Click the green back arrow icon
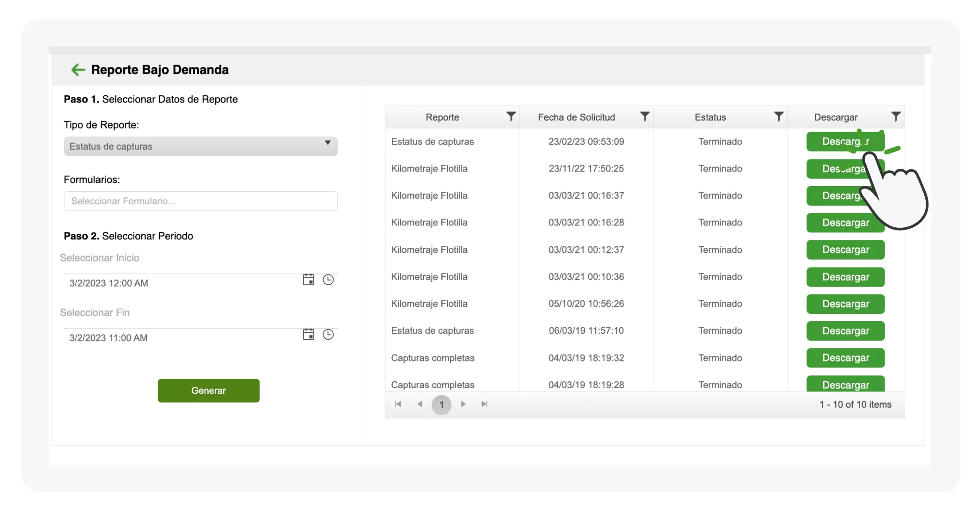Image resolution: width=980 pixels, height=505 pixels. click(78, 70)
